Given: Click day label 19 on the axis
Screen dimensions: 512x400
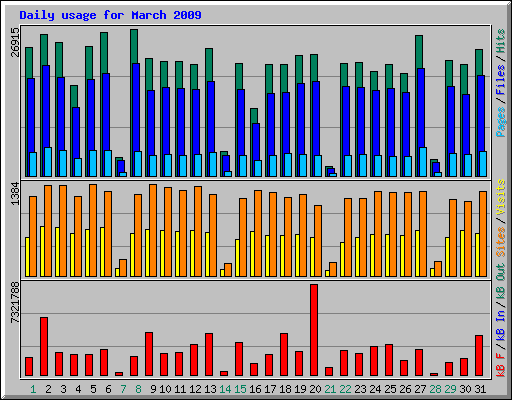Looking at the screenshot, I should tap(300, 389).
